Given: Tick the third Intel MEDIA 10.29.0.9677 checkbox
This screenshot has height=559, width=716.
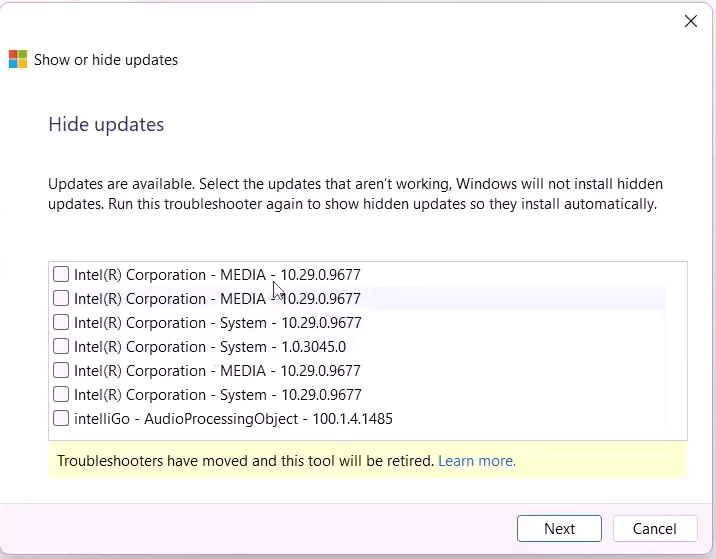Looking at the screenshot, I should 61,370.
